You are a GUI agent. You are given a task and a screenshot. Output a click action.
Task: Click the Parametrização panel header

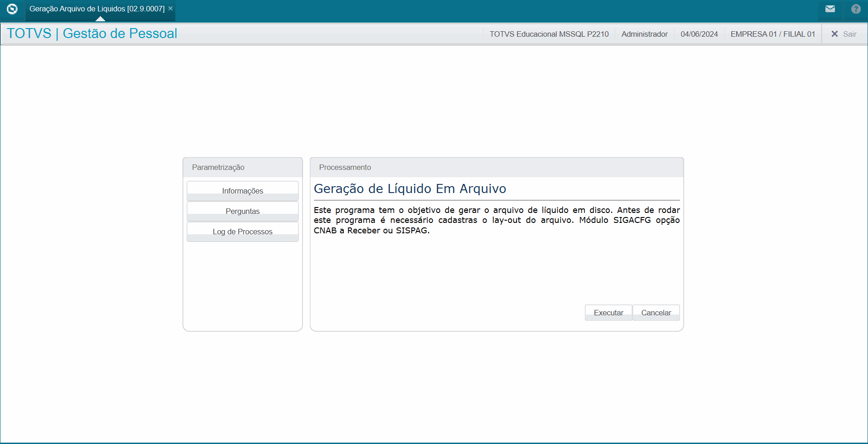click(x=242, y=167)
